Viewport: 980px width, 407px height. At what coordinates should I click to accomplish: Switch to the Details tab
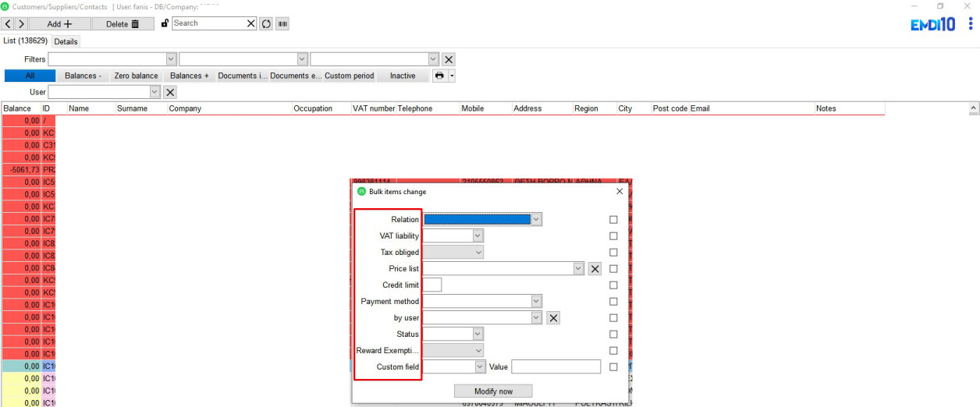[66, 41]
